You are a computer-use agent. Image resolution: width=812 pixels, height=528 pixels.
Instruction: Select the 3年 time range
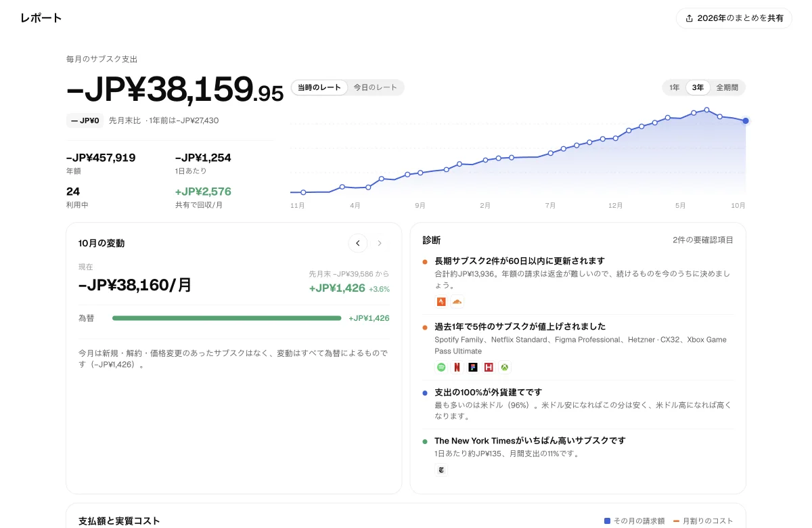point(698,87)
